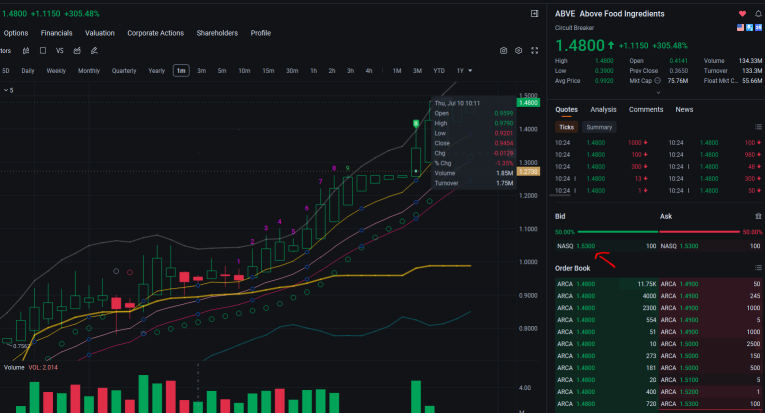The image size is (765, 413).
Task: Click the green B buy marker on chart
Action: click(x=416, y=124)
